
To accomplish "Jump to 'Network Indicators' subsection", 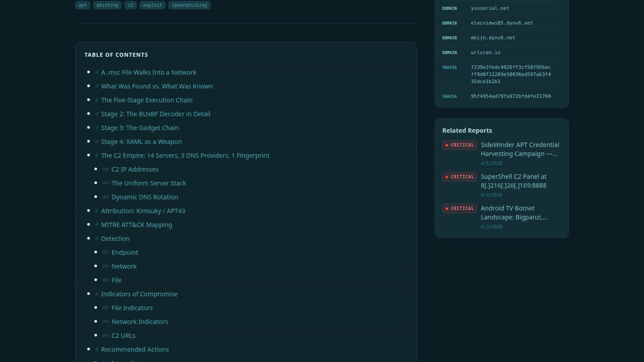I will (x=140, y=322).
